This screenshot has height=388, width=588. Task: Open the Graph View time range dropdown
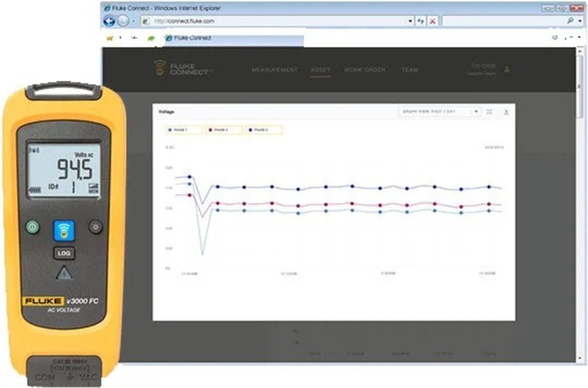(x=439, y=112)
